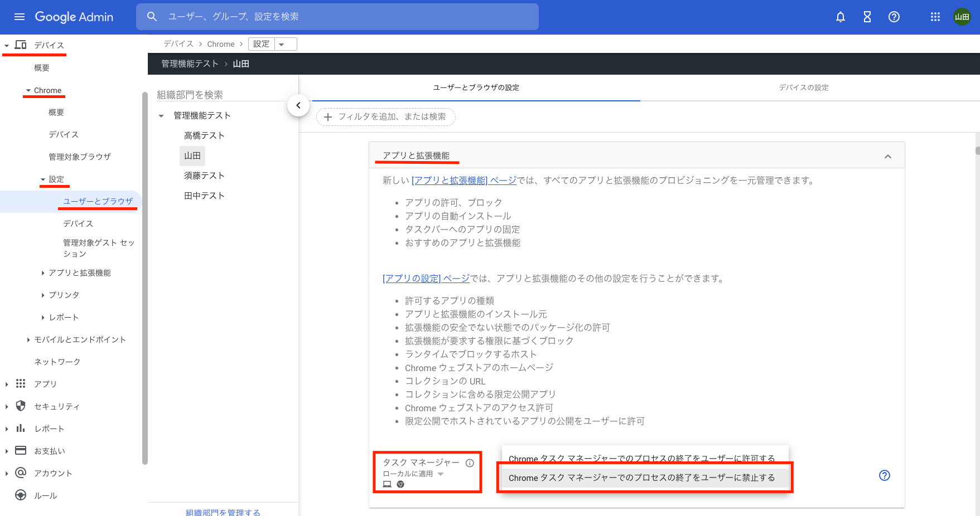Click the アプリ grid icon in the sidebar
980x516 pixels.
[21, 383]
